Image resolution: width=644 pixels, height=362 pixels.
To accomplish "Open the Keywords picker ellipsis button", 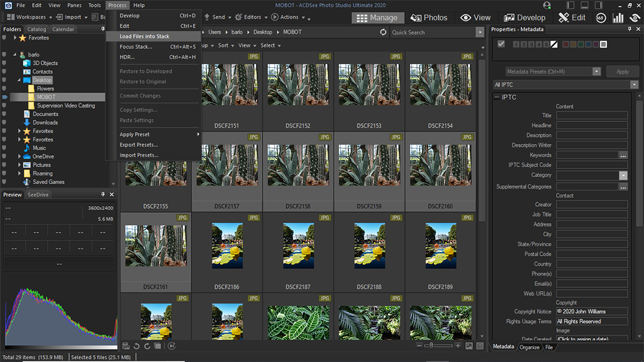I will (623, 155).
